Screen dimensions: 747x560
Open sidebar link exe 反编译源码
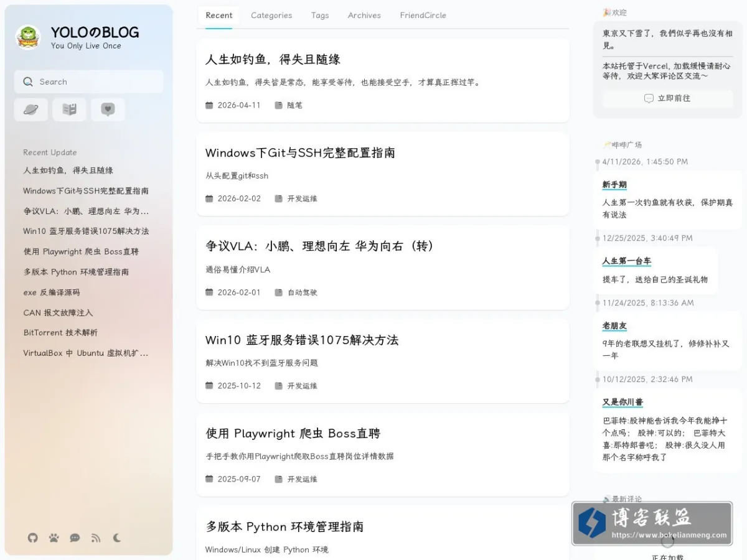point(52,292)
